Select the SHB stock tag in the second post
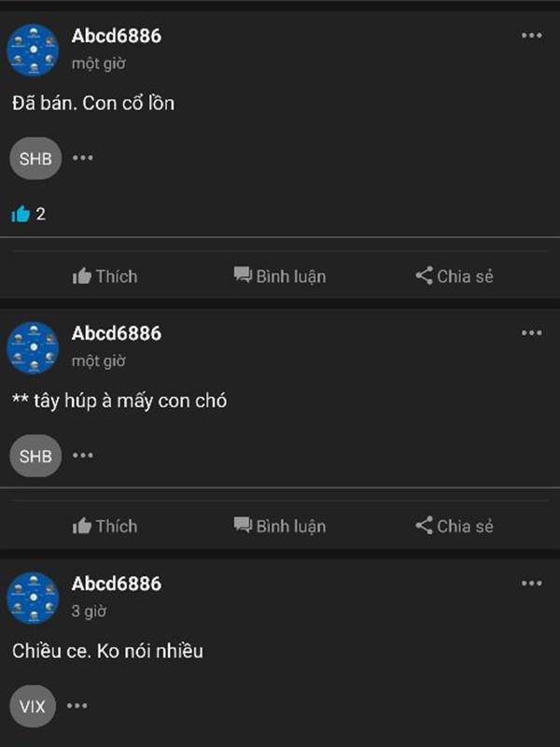560x747 pixels. click(x=35, y=456)
